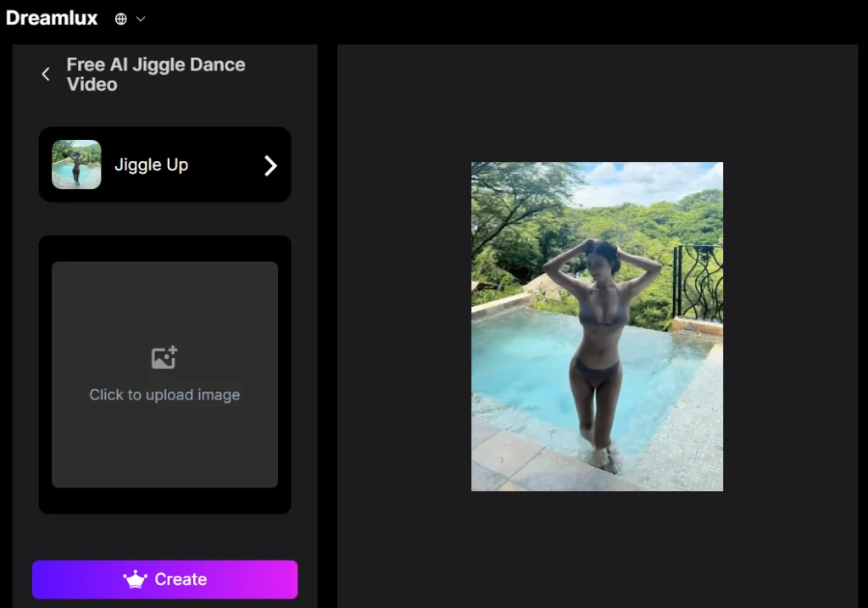Viewport: 868px width, 608px height.
Task: Click the add-image icon in upload box
Action: point(164,357)
